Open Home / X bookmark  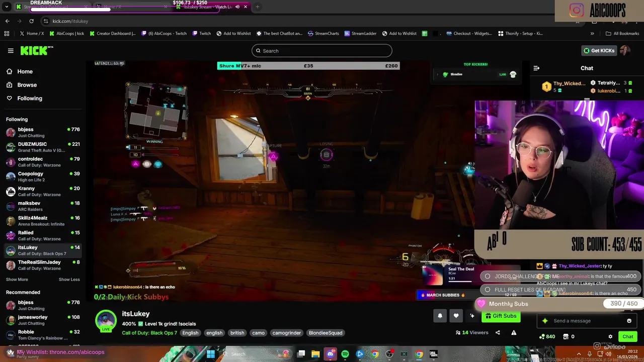coord(31,34)
